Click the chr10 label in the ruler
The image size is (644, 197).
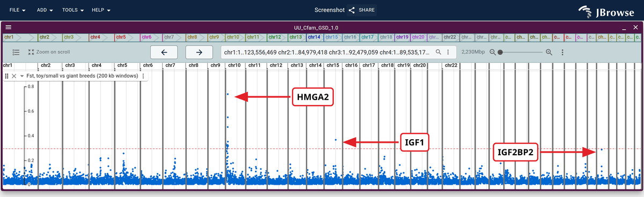235,65
